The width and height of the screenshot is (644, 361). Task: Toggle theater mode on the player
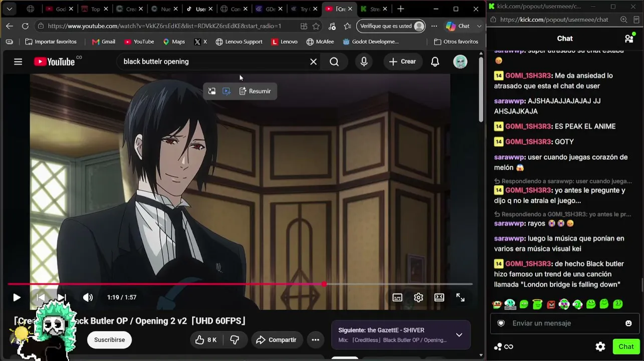439,297
